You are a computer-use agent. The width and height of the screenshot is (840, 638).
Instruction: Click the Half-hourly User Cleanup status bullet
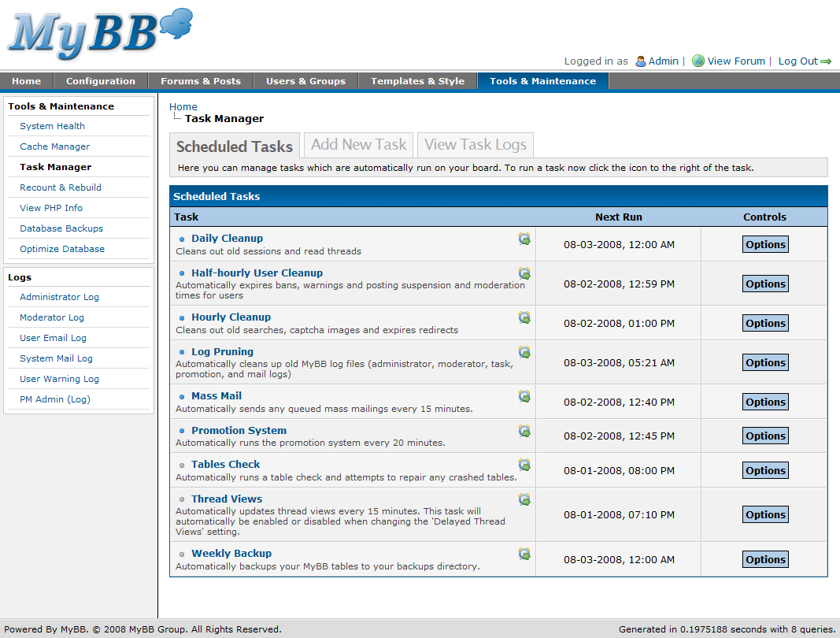pyautogui.click(x=182, y=273)
